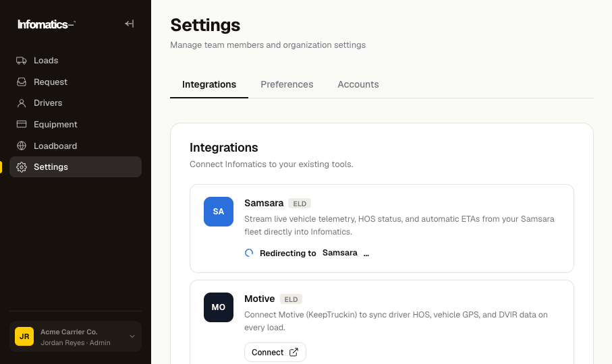Click the globe icon beside Loadboard
This screenshot has width=612, height=364.
pyautogui.click(x=22, y=146)
